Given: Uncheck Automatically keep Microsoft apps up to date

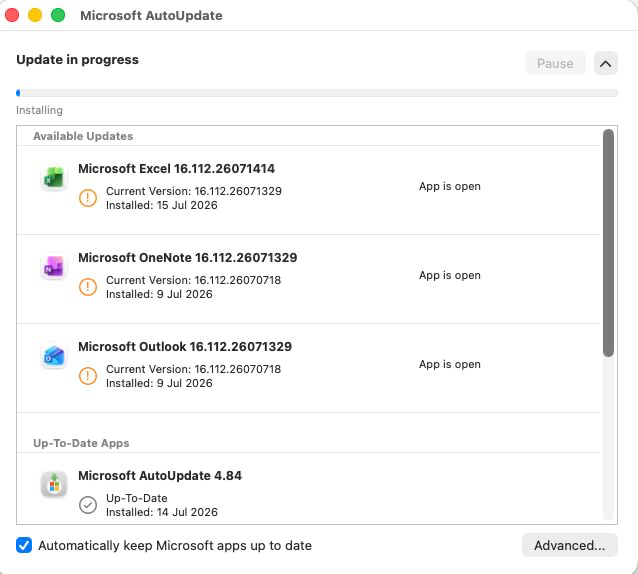Looking at the screenshot, I should click(24, 545).
